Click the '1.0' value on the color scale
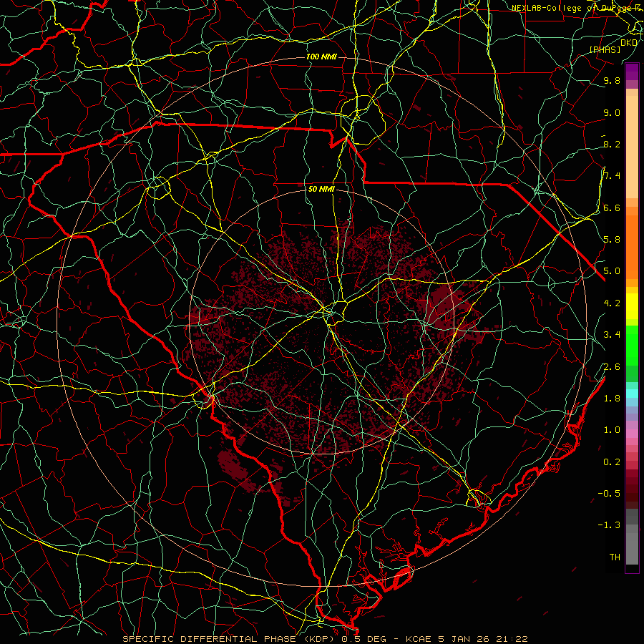 (x=612, y=430)
